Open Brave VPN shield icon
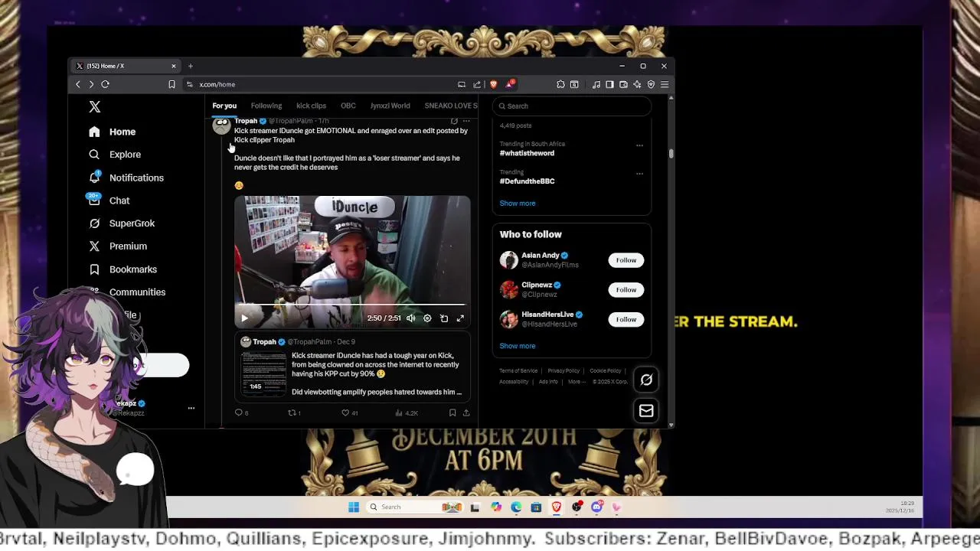This screenshot has height=551, width=980. 651,84
